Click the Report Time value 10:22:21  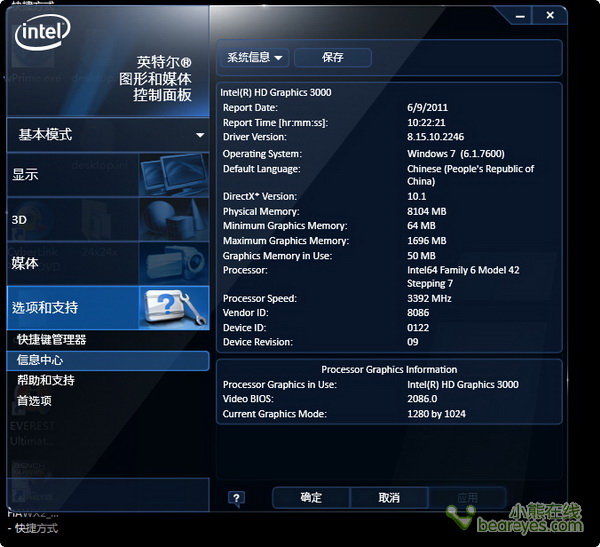426,122
